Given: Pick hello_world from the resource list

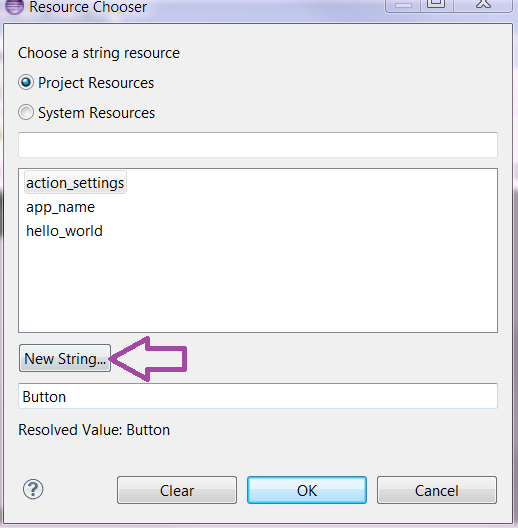Looking at the screenshot, I should [x=64, y=231].
